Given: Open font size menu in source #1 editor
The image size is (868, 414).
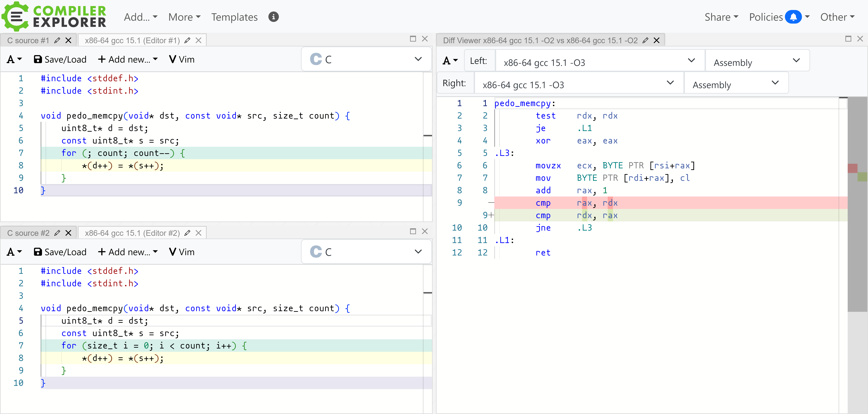Looking at the screenshot, I should pos(14,60).
